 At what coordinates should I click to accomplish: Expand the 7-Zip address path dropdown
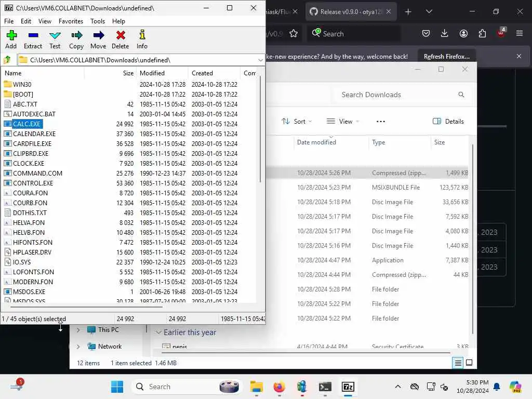click(260, 60)
